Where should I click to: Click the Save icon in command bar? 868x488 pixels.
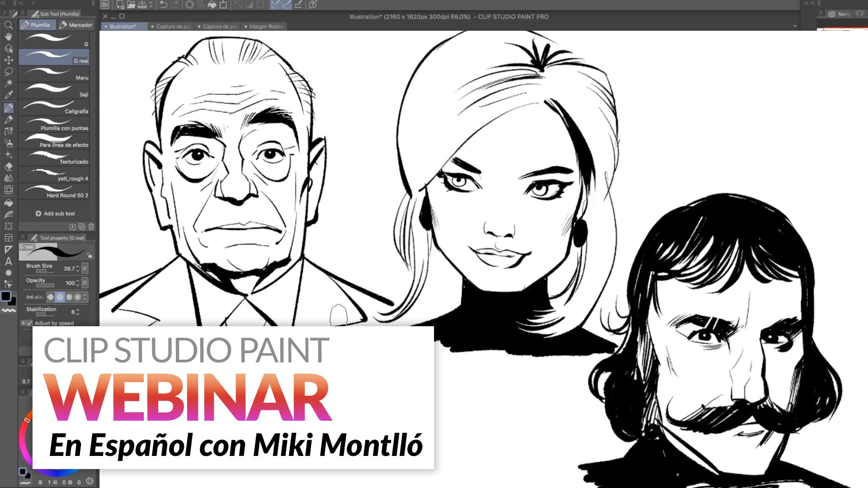[x=142, y=5]
